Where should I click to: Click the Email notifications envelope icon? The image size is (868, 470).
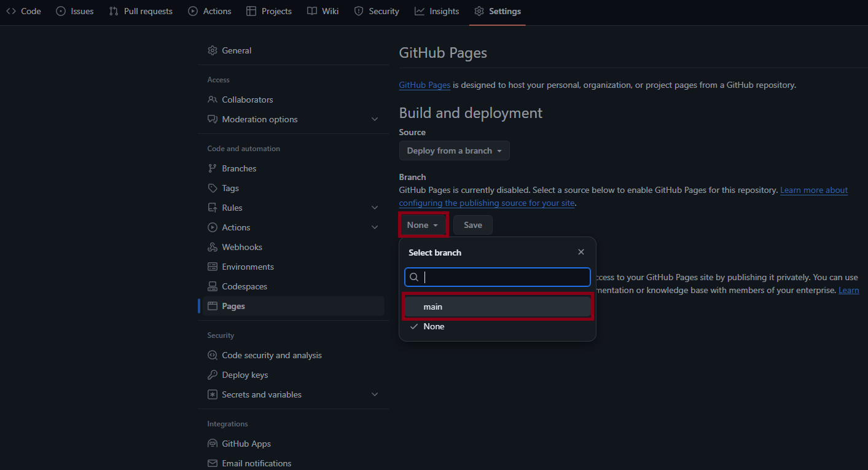(x=213, y=463)
